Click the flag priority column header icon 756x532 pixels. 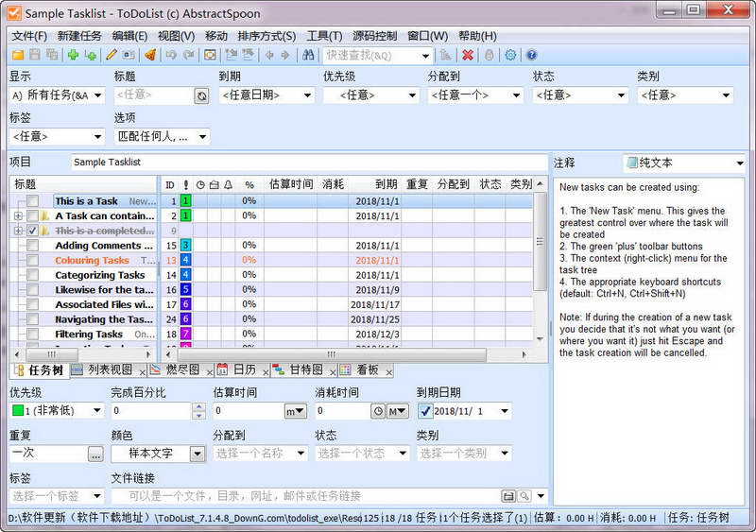[x=186, y=184]
